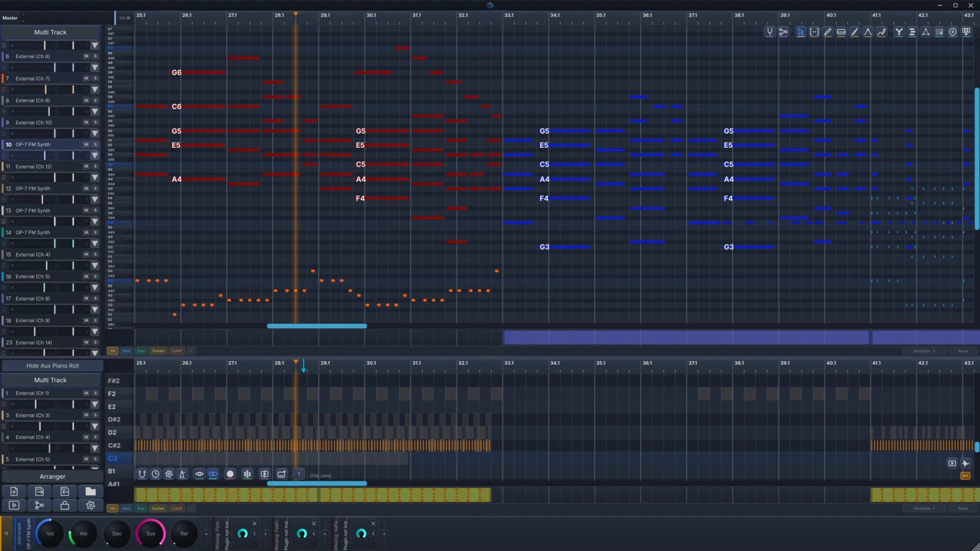Adjust the Sus knob
Viewport: 980px width, 551px height.
[x=151, y=533]
